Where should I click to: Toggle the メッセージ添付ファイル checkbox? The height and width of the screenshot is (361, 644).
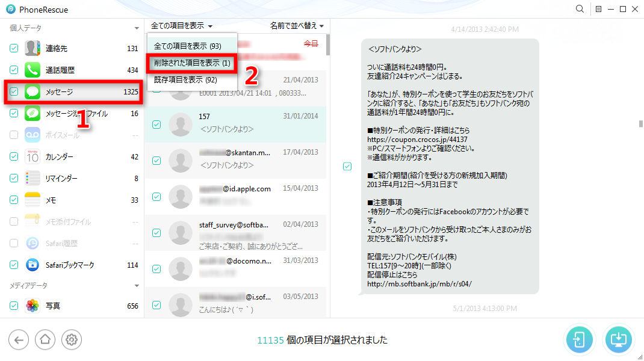tap(14, 113)
